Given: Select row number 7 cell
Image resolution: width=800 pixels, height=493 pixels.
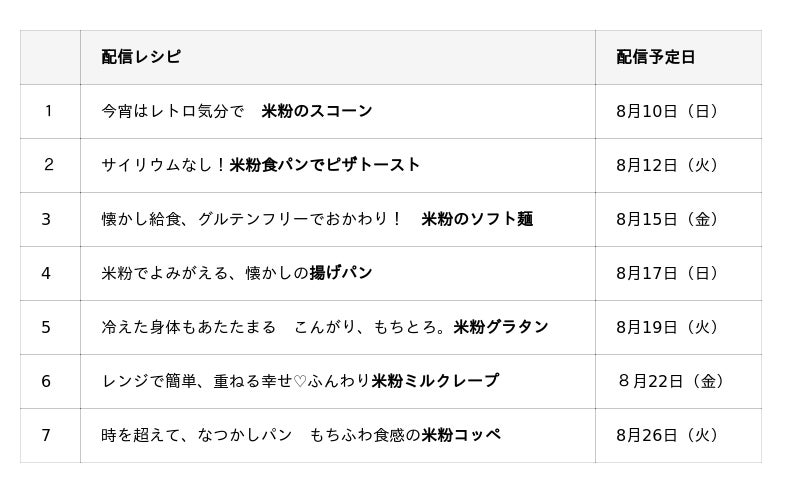Looking at the screenshot, I should tap(46, 435).
